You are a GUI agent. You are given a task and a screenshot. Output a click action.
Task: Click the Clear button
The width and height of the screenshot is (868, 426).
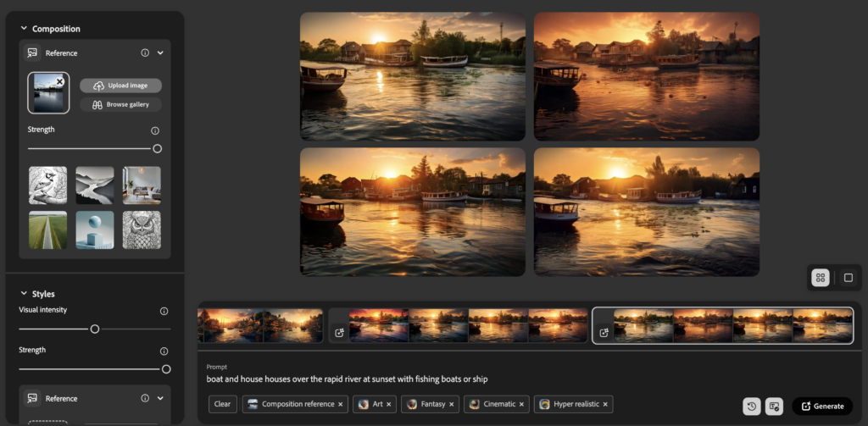click(223, 405)
